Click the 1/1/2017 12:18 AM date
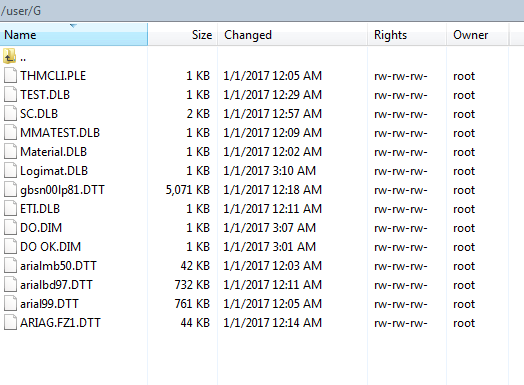 click(x=273, y=190)
